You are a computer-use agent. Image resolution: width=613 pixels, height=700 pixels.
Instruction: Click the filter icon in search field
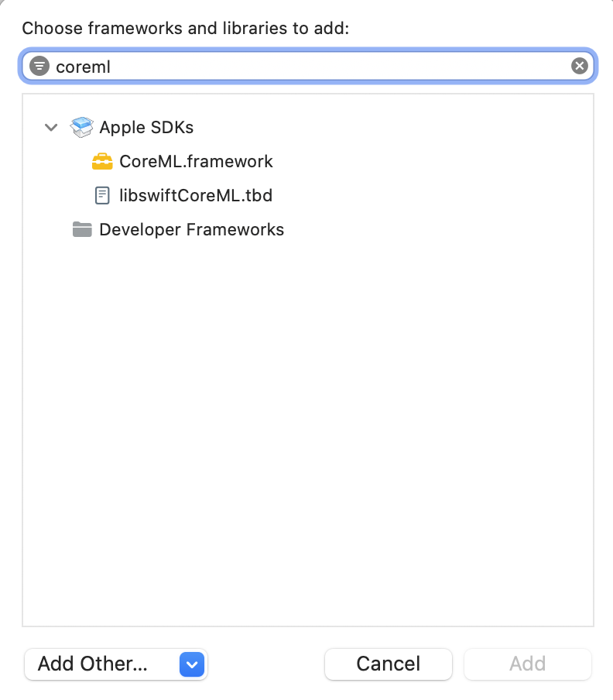click(x=39, y=67)
